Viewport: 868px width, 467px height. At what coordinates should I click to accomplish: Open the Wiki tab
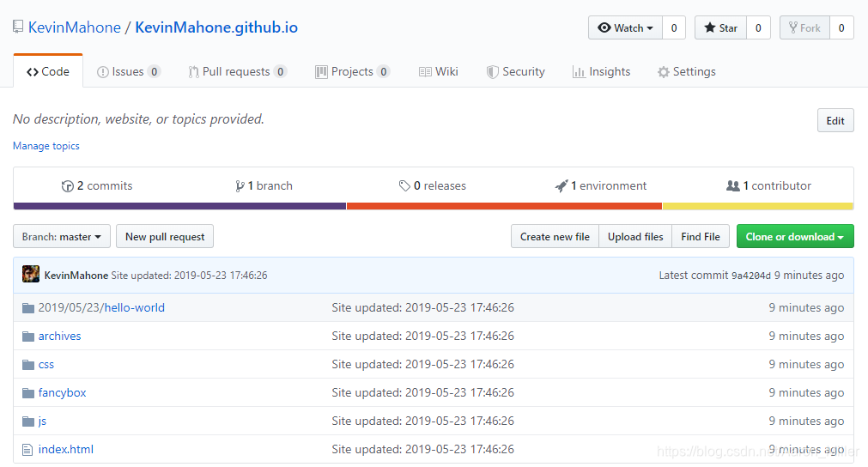[439, 71]
